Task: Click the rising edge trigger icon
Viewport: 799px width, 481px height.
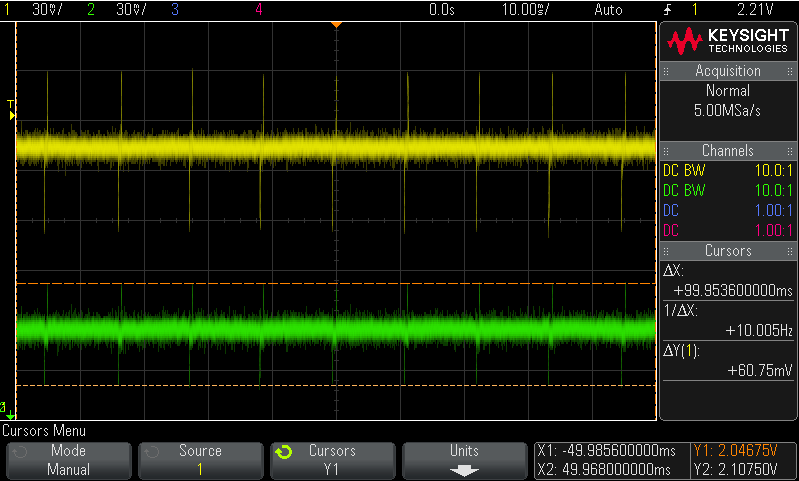Action: point(668,9)
